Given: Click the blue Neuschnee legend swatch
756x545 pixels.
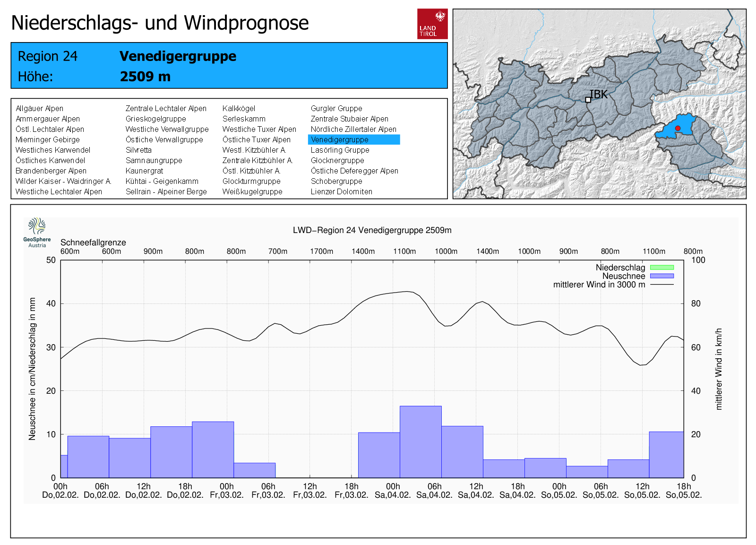Looking at the screenshot, I should (661, 276).
